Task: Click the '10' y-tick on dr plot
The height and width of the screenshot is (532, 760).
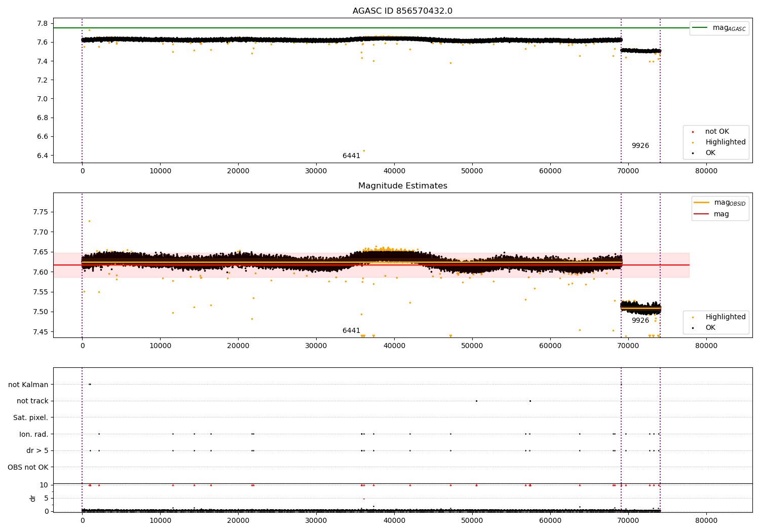Action: [44, 485]
